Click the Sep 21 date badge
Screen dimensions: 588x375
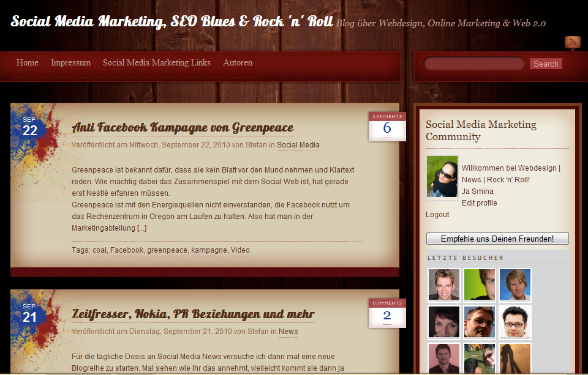(x=29, y=313)
